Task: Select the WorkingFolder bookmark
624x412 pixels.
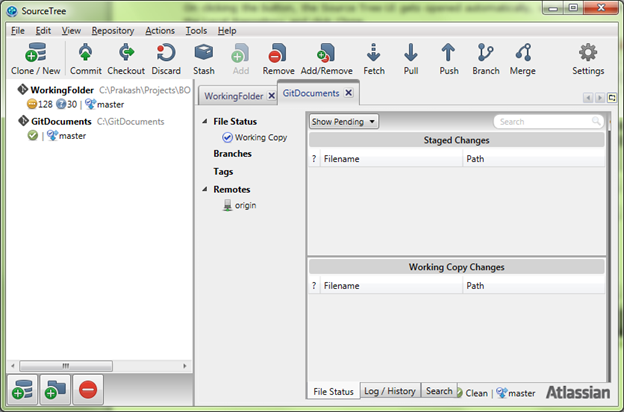Action: [62, 90]
